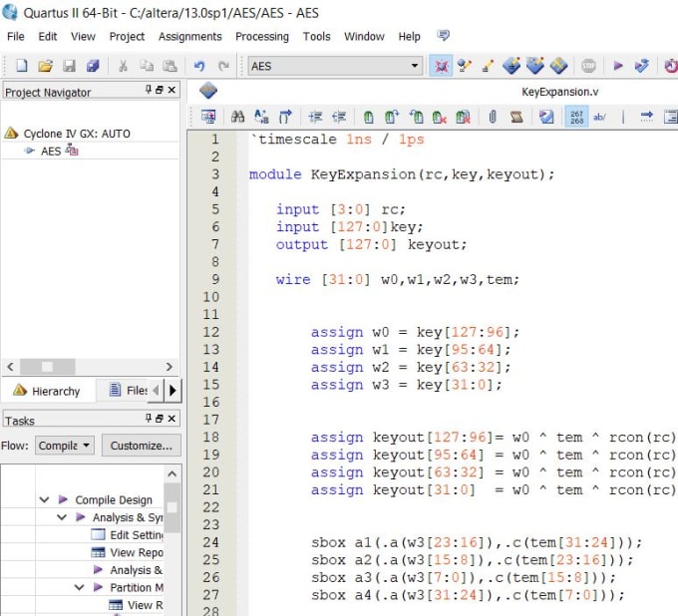Click the New File icon
The image size is (678, 616).
pos(21,66)
